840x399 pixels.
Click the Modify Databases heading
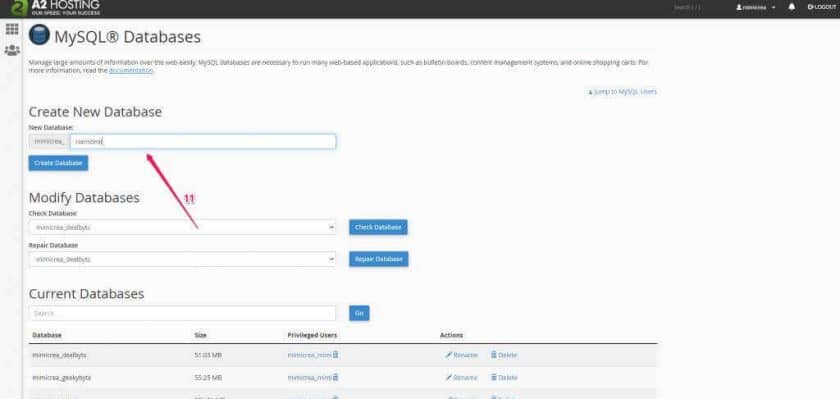pos(84,198)
